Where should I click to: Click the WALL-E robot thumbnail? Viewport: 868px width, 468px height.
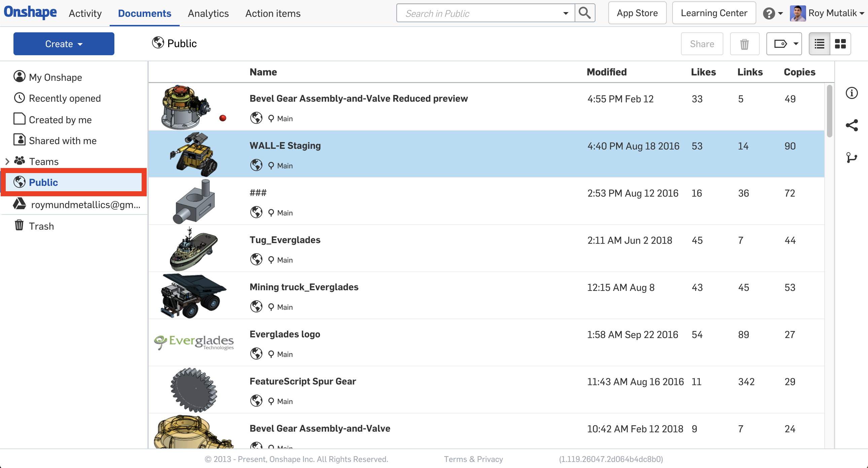tap(194, 154)
